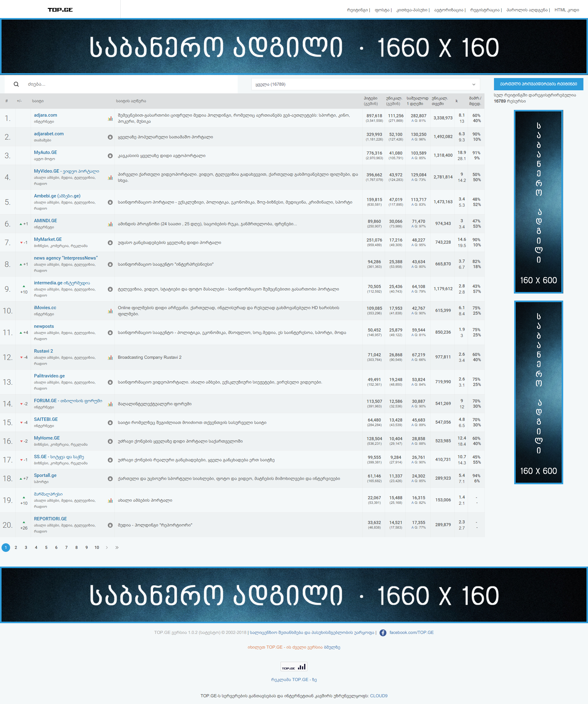Viewport: 588px width, 704px height.
Task: Click the lock icon beside Sportall.ge
Action: [x=110, y=479]
